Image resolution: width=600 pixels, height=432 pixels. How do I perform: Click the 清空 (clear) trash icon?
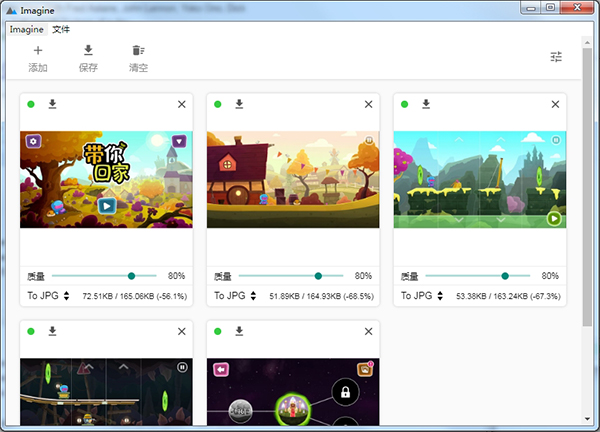coord(138,50)
